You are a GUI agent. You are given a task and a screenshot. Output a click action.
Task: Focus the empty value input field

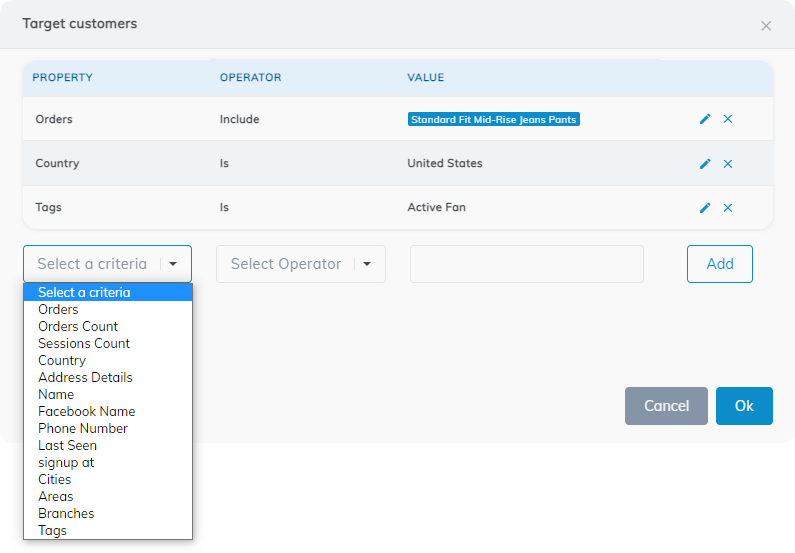pos(526,264)
